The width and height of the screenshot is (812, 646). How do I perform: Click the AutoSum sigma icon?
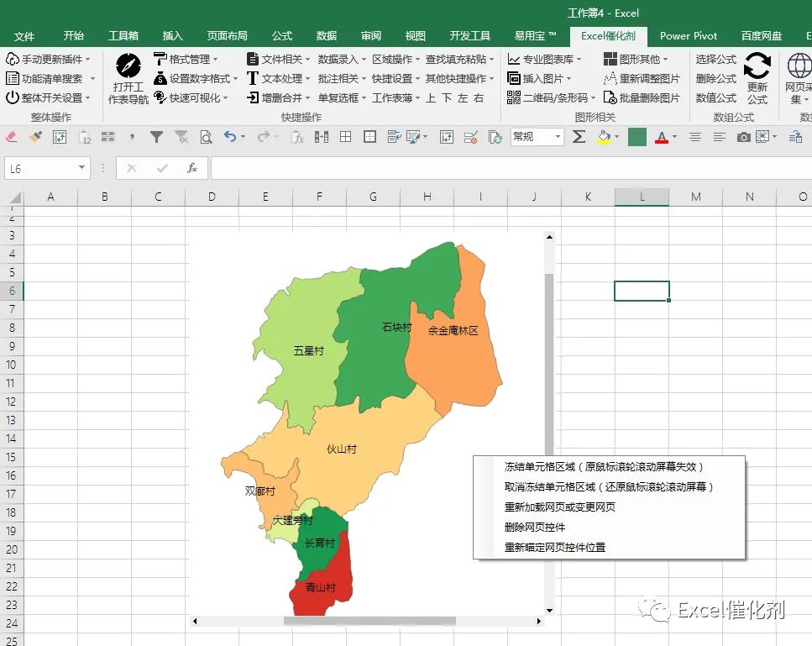tap(579, 137)
